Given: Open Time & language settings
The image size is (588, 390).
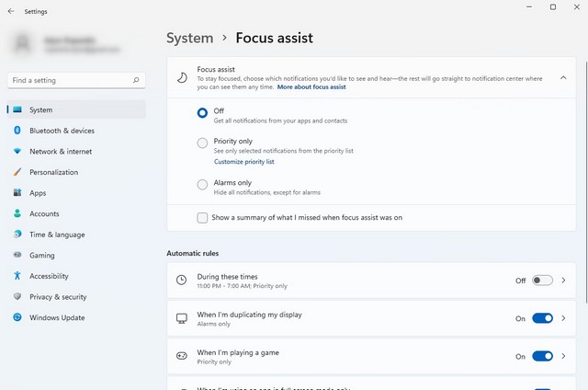Looking at the screenshot, I should coord(57,235).
